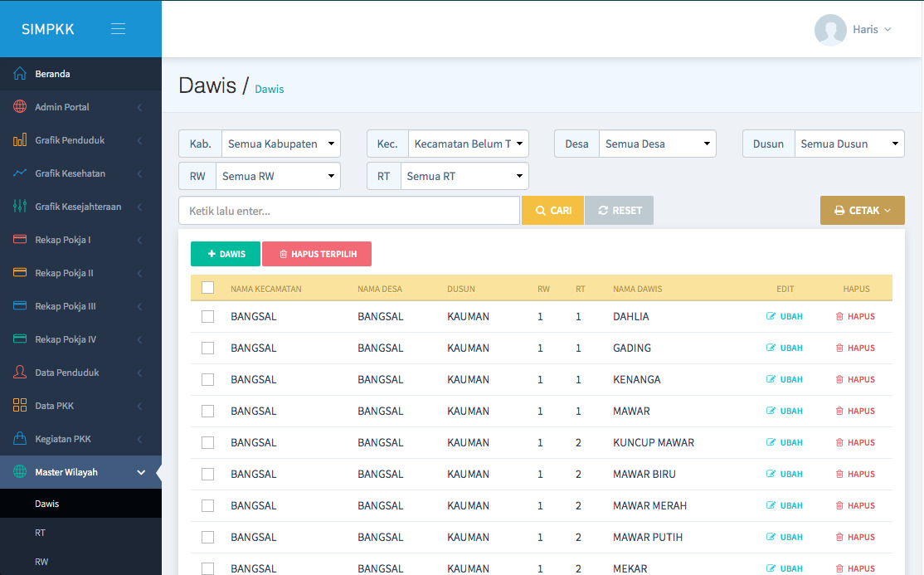
Task: Select the KUNCUP MAWAR row checkbox
Action: (208, 442)
